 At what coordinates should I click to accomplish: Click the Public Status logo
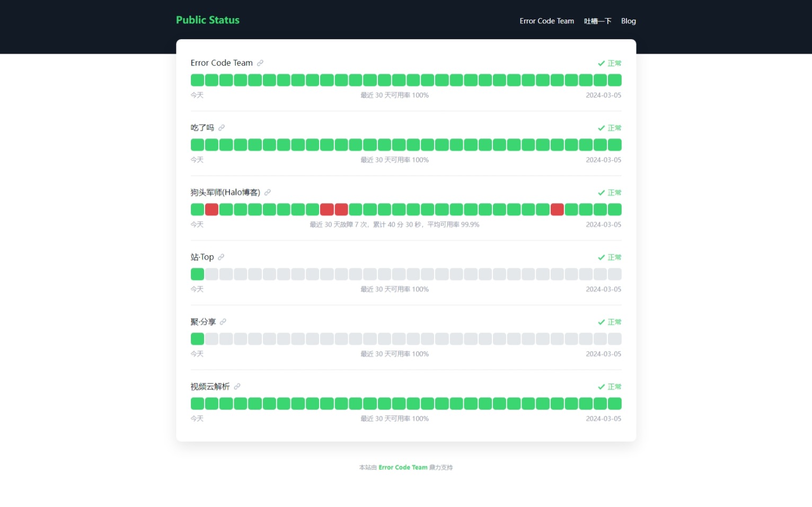[207, 20]
